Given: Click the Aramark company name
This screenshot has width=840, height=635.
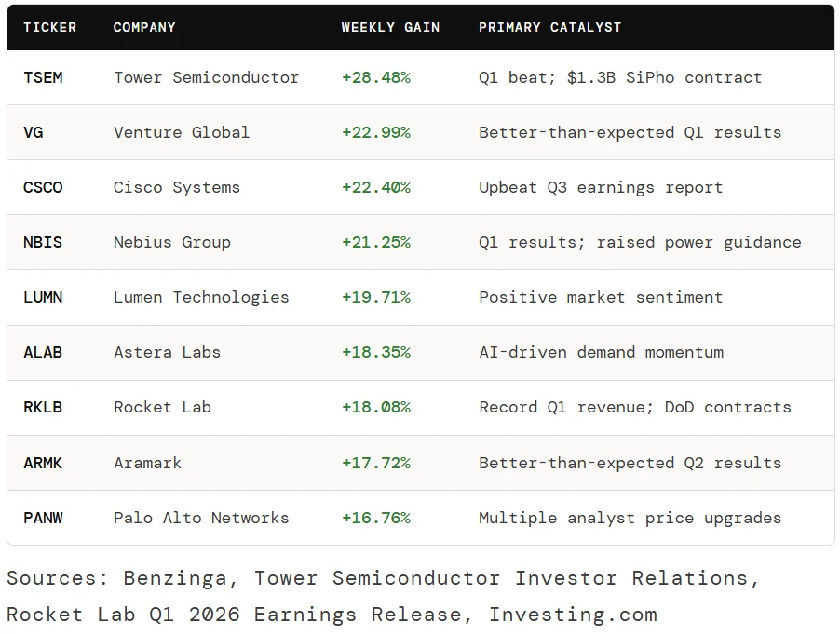Looking at the screenshot, I should click(x=147, y=463).
